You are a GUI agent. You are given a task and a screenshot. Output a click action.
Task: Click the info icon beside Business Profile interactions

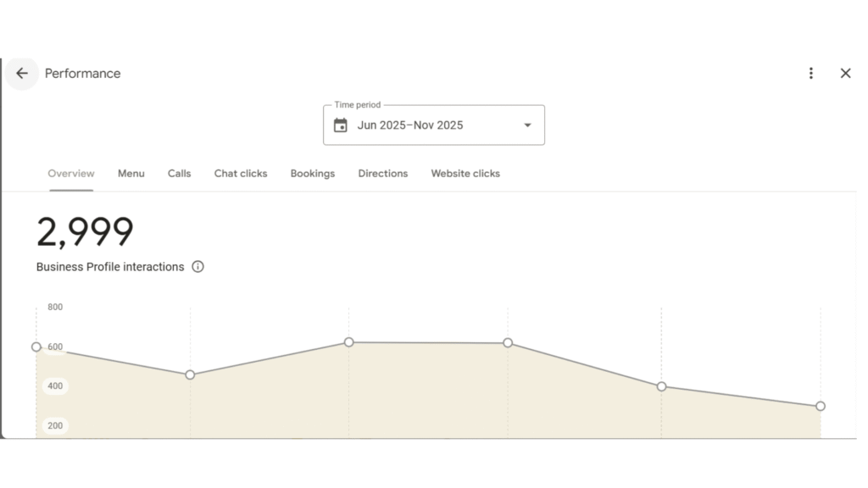click(198, 267)
